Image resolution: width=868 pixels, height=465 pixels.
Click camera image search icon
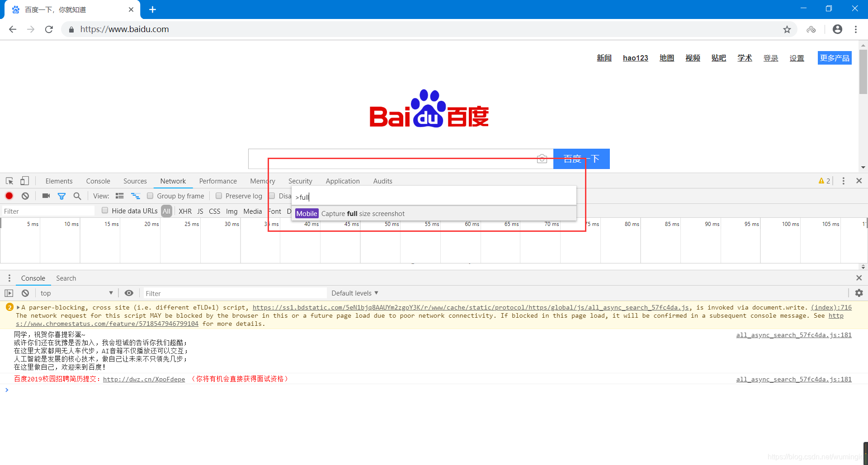point(542,159)
